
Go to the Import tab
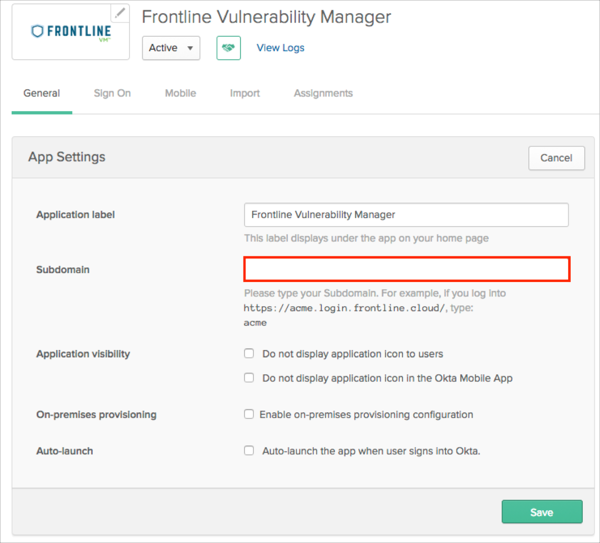coord(245,93)
